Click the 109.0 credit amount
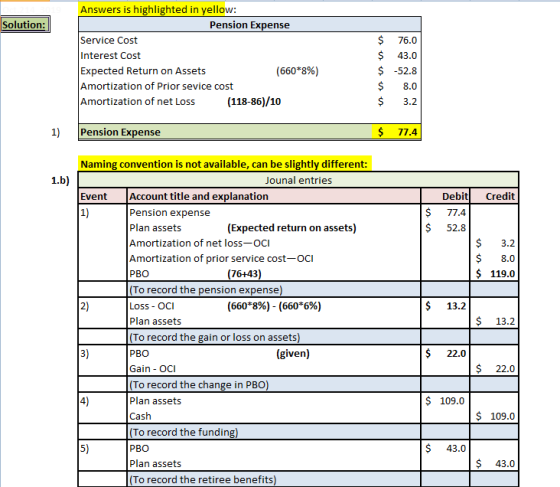This screenshot has width=560, height=487. tap(502, 417)
